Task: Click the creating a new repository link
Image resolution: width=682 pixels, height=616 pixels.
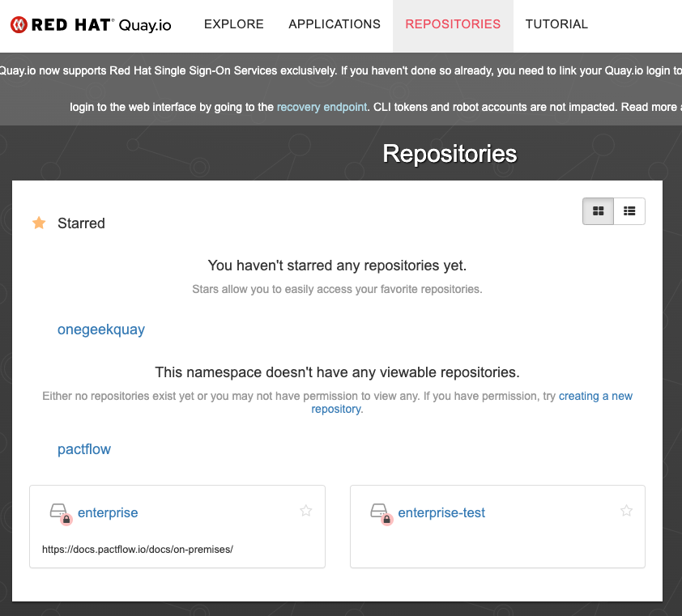Action: pyautogui.click(x=595, y=396)
